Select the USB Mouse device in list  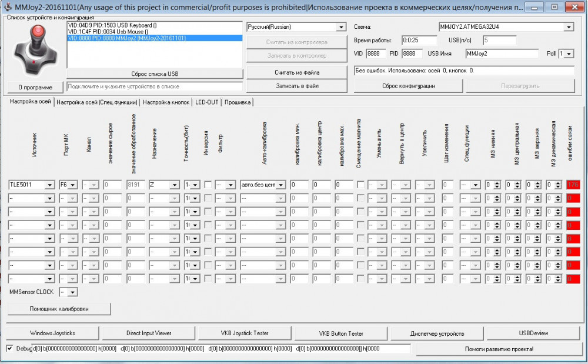[x=108, y=32]
